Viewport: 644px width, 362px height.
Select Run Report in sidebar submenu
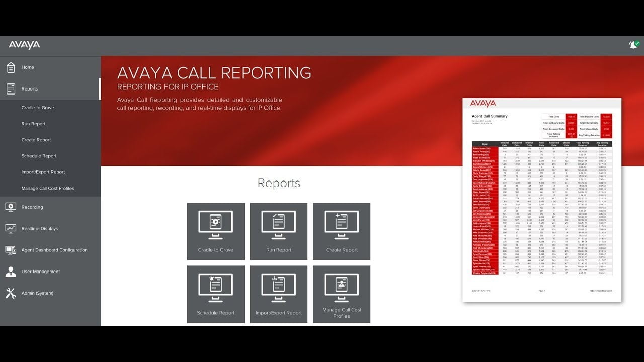click(x=33, y=124)
